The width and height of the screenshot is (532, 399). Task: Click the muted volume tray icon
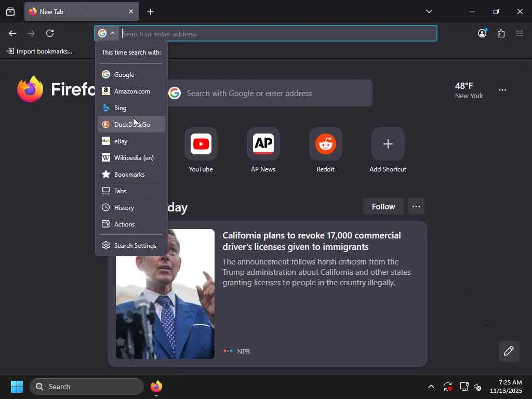[477, 387]
